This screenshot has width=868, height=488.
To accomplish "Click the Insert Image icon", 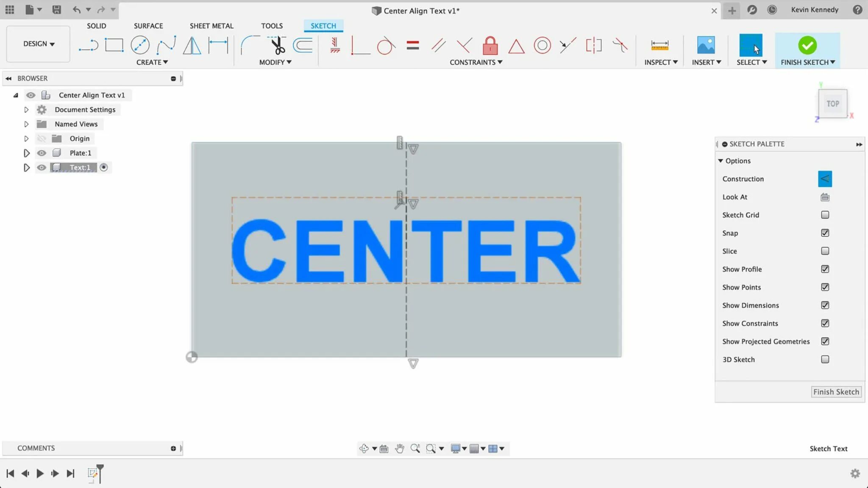I will pos(706,45).
